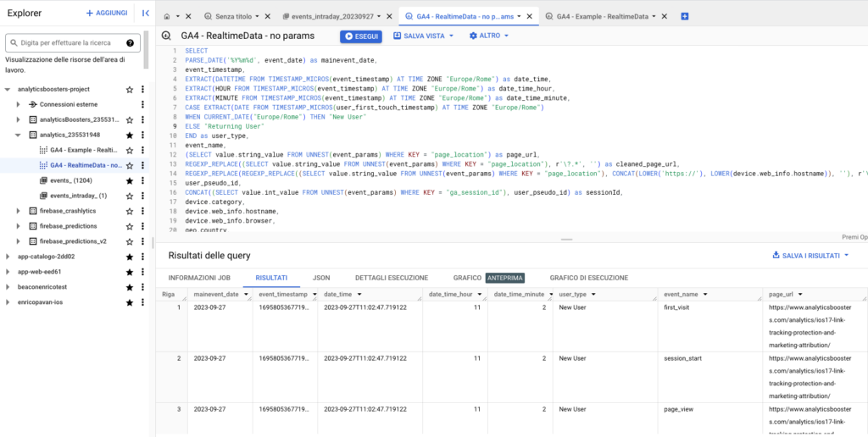The width and height of the screenshot is (868, 437).
Task: Switch to the Senza titolo tab
Action: coord(232,17)
